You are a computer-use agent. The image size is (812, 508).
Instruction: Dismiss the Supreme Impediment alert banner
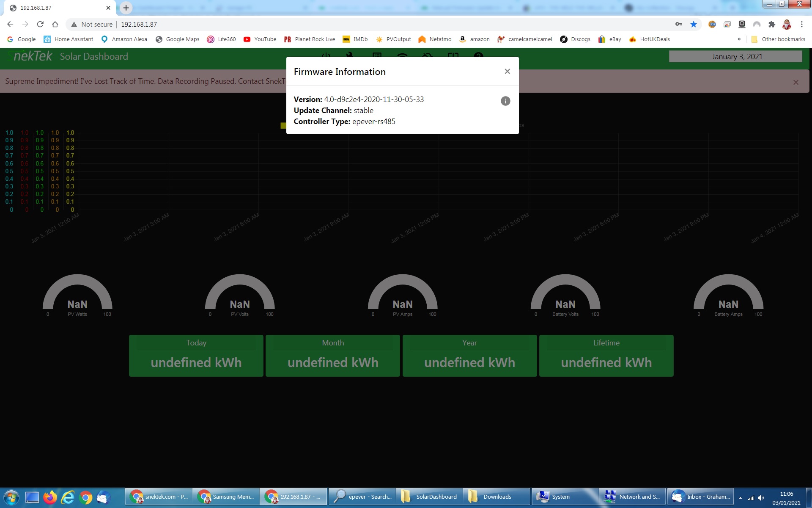pyautogui.click(x=796, y=82)
